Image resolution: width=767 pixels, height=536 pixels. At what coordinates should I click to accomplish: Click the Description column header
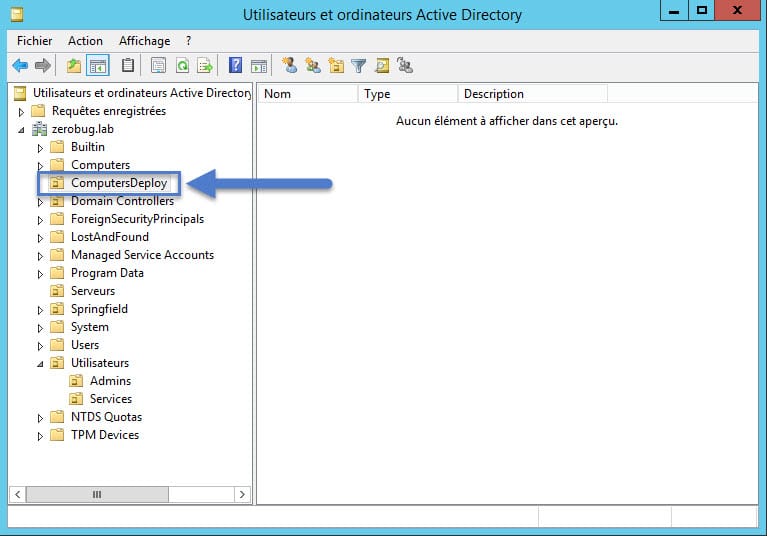point(532,94)
